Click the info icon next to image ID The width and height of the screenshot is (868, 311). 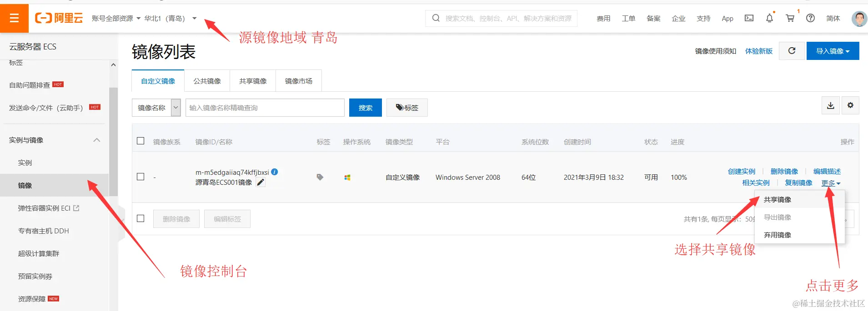click(x=275, y=172)
